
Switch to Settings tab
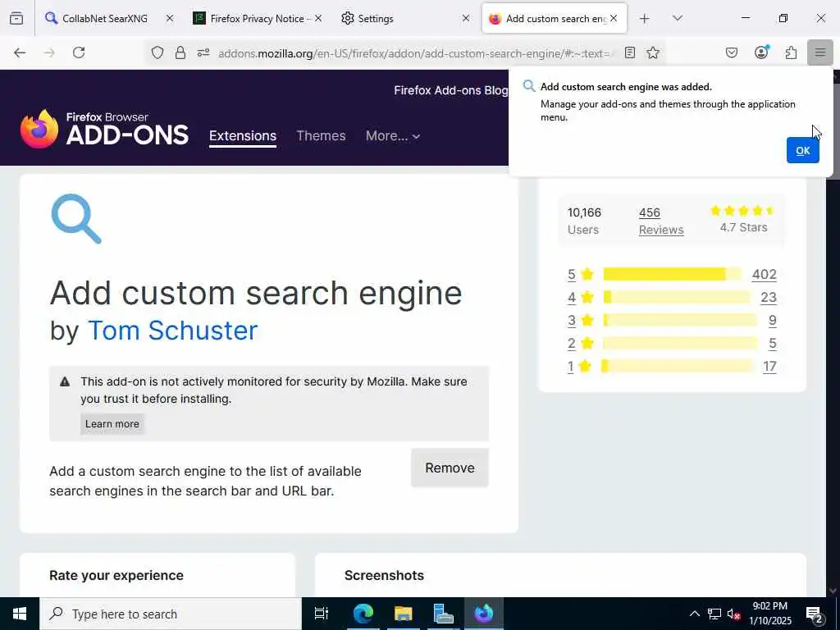(375, 18)
